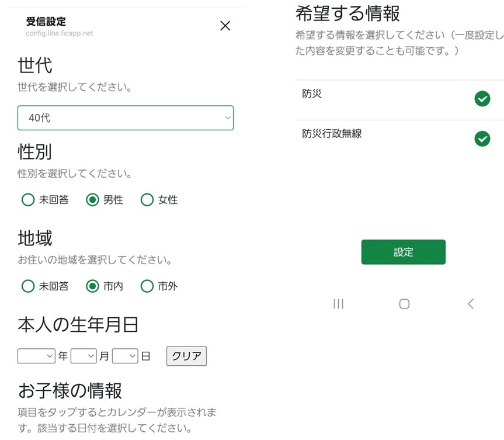Toggle the 防災行政無線 checkmark
Screen dimensions: 504x440
[482, 138]
